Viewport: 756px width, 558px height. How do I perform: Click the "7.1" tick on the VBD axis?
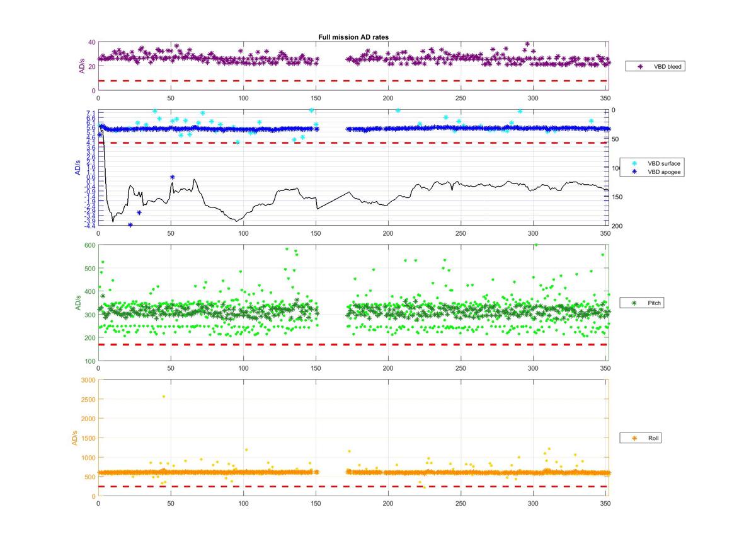pos(91,113)
